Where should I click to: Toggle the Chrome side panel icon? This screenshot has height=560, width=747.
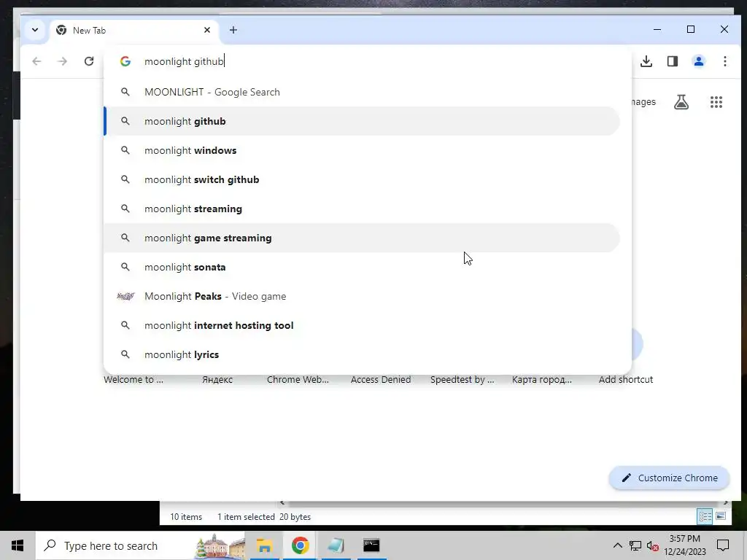[x=672, y=61]
